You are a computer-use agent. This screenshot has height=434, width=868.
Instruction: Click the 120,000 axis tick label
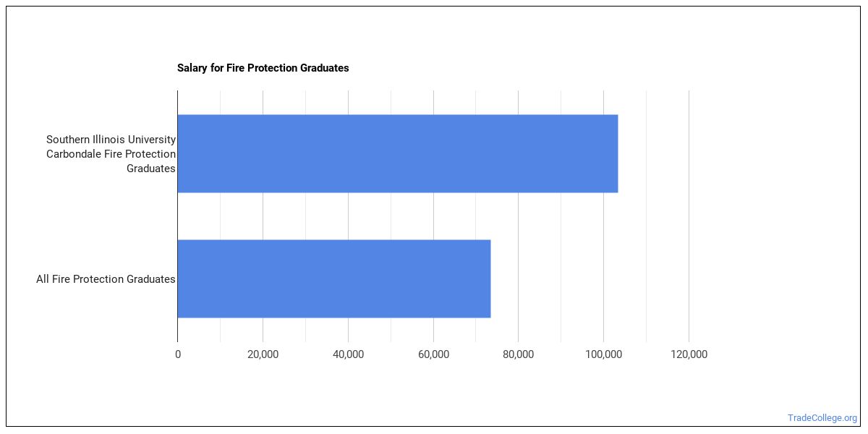click(689, 354)
